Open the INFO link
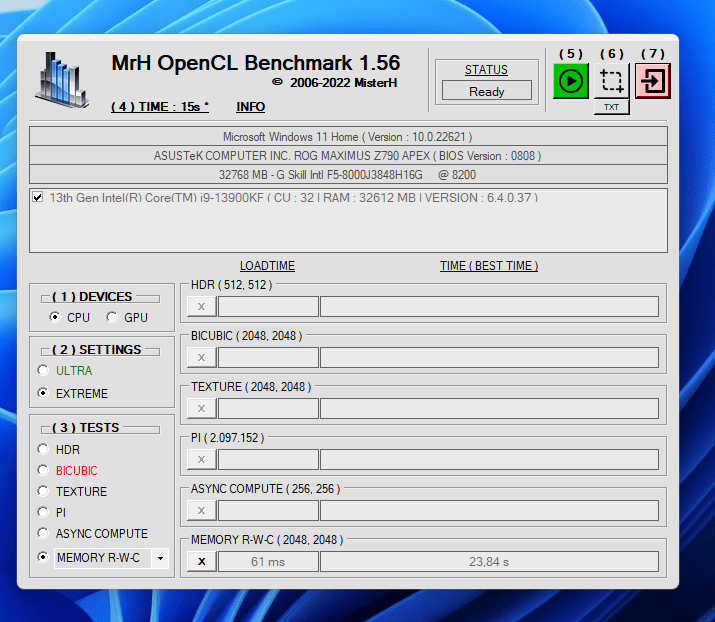 tap(250, 107)
